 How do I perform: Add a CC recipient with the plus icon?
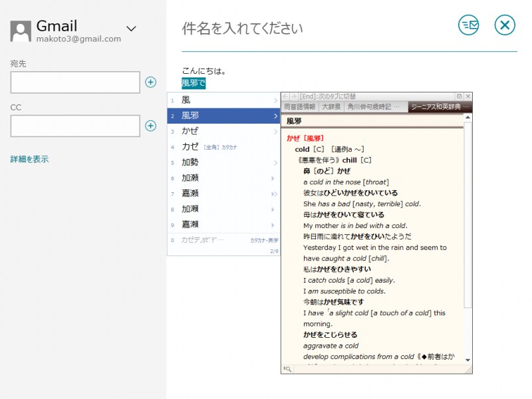pyautogui.click(x=150, y=126)
